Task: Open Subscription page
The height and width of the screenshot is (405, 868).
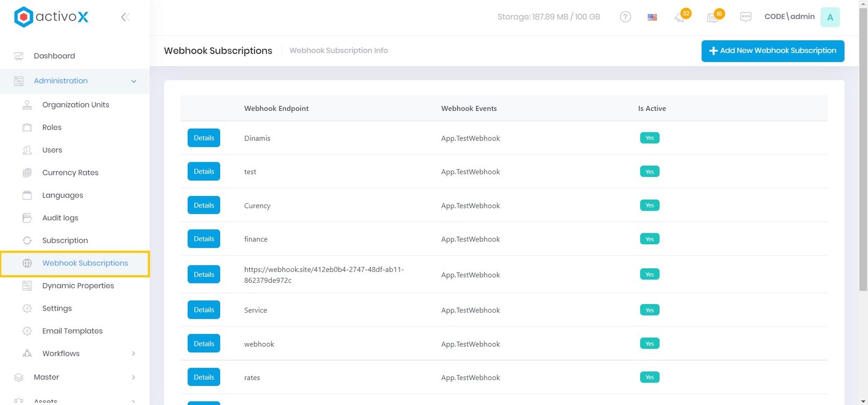Action: [65, 241]
